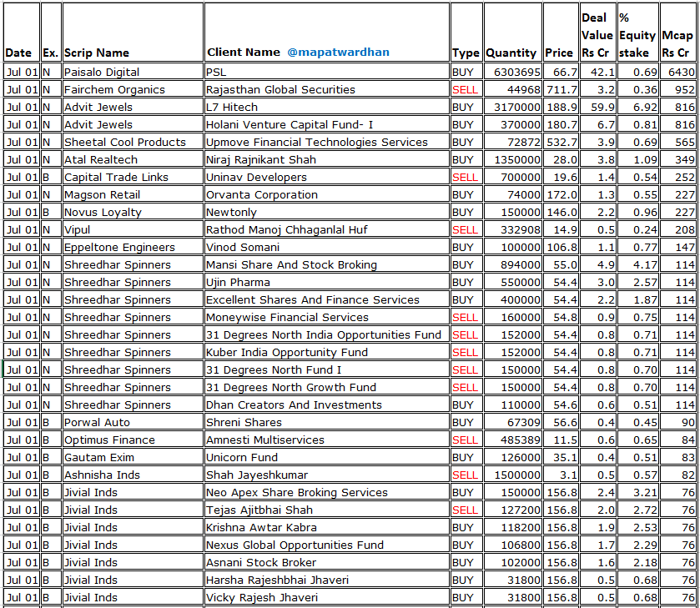Select the Asnani Stock Broker cell
The width and height of the screenshot is (700, 608).
pyautogui.click(x=327, y=562)
